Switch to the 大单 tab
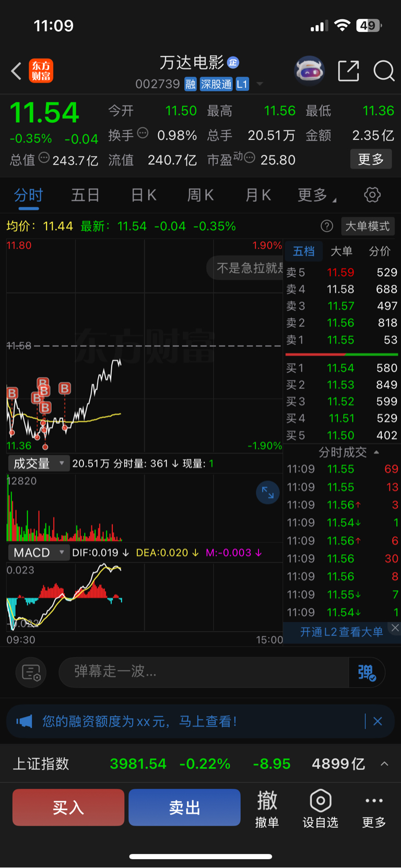 pyautogui.click(x=341, y=251)
